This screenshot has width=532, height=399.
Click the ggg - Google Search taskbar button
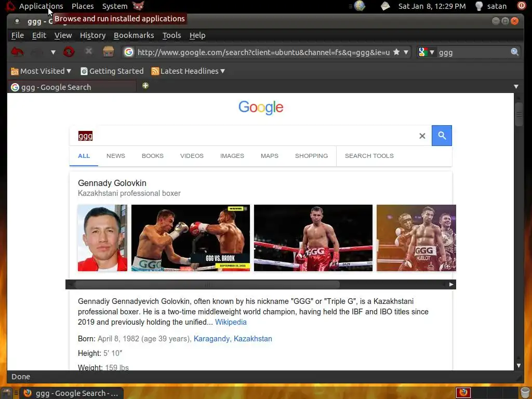point(71,393)
